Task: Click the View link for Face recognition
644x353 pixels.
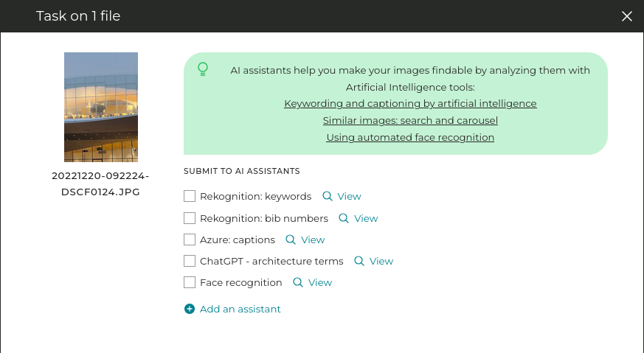Action: click(x=320, y=282)
